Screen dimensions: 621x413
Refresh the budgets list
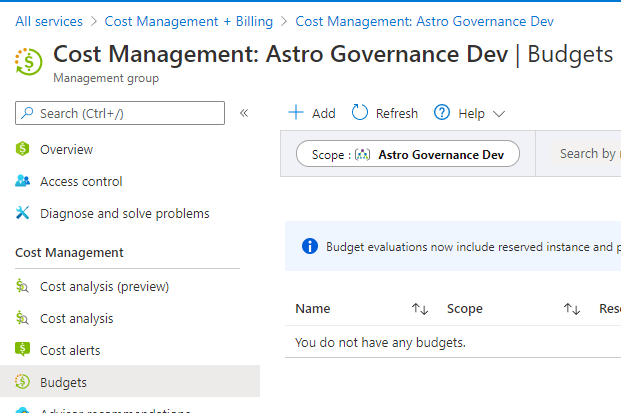point(385,114)
